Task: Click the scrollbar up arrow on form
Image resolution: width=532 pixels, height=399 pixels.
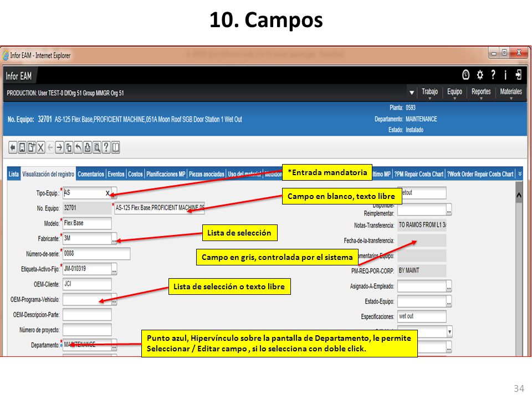Action: [519, 195]
